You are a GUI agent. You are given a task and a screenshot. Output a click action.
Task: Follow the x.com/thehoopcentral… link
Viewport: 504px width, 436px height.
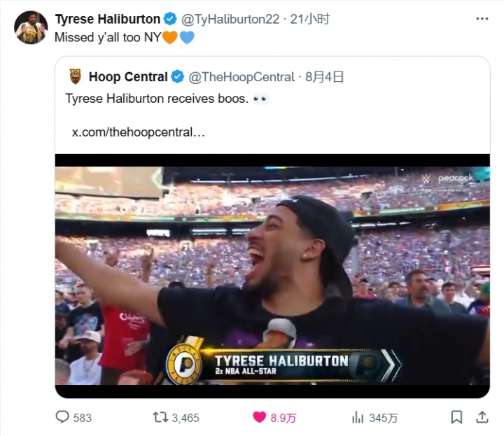pos(139,132)
